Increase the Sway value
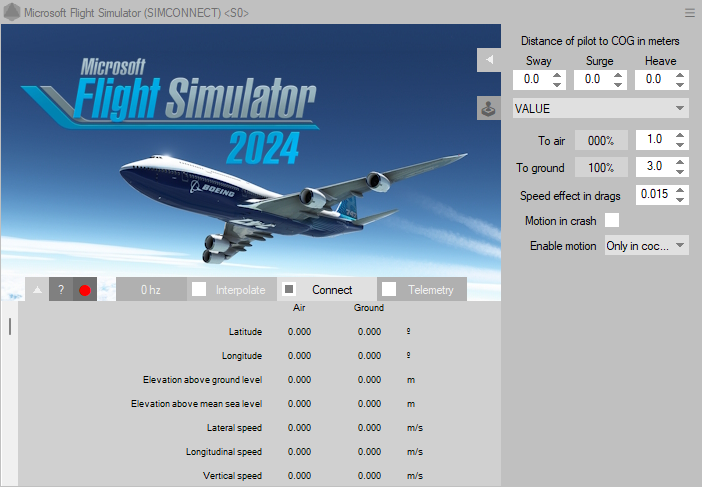702x487 pixels. 557,75
